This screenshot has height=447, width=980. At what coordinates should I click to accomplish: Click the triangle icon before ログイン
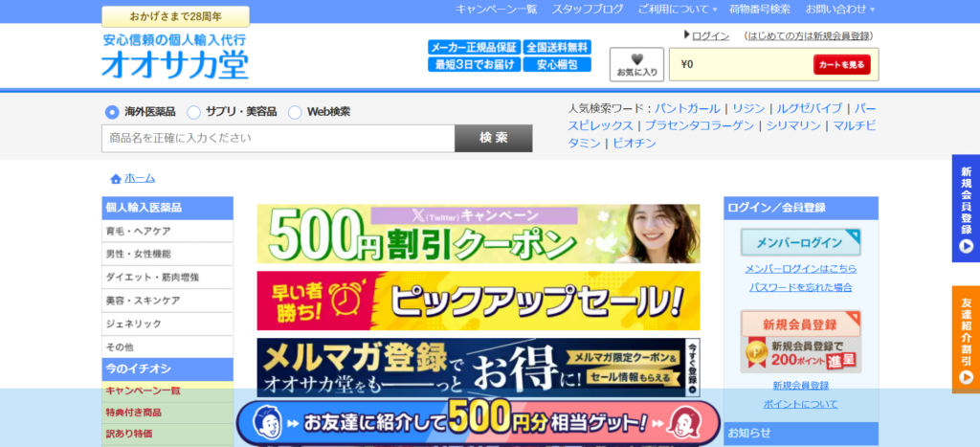(x=687, y=35)
